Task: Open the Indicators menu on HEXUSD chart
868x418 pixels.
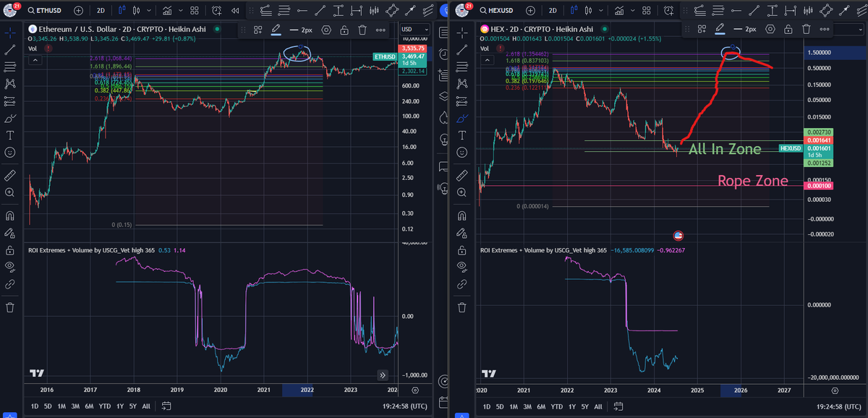Action: pyautogui.click(x=620, y=11)
